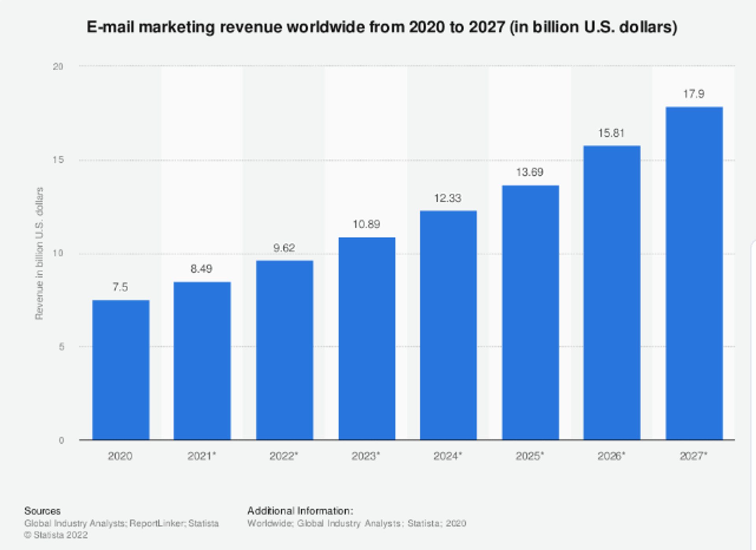
Task: Click the Additional Information heading
Action: point(300,511)
